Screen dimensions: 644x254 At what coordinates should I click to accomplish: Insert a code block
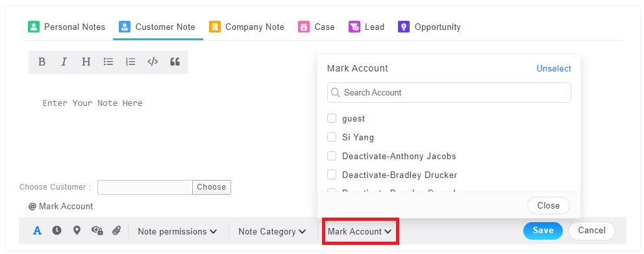(x=153, y=62)
